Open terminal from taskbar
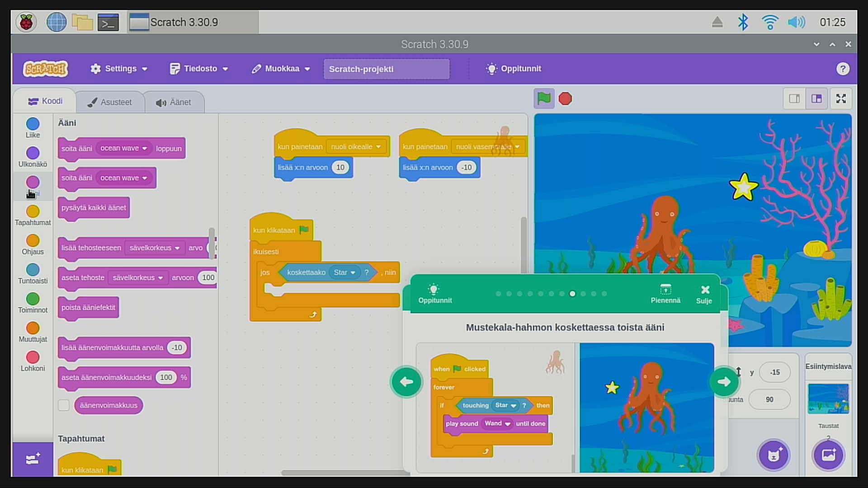This screenshot has height=488, width=868. pos(108,22)
